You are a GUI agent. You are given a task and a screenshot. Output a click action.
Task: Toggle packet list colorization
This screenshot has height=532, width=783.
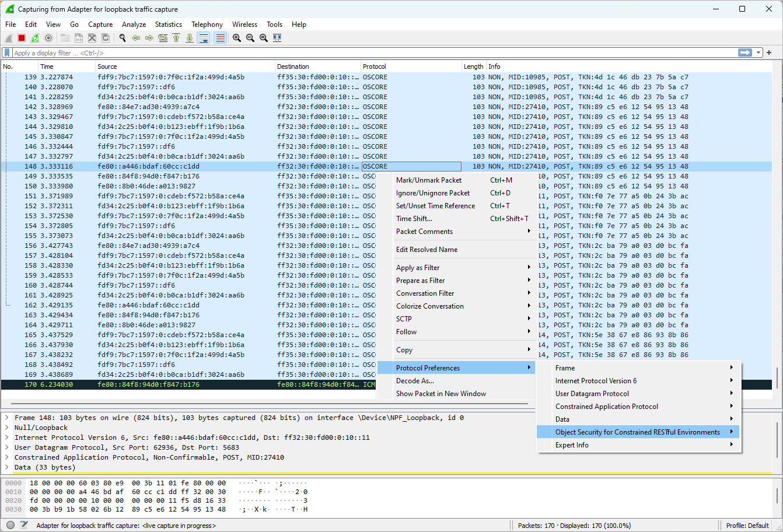click(220, 38)
